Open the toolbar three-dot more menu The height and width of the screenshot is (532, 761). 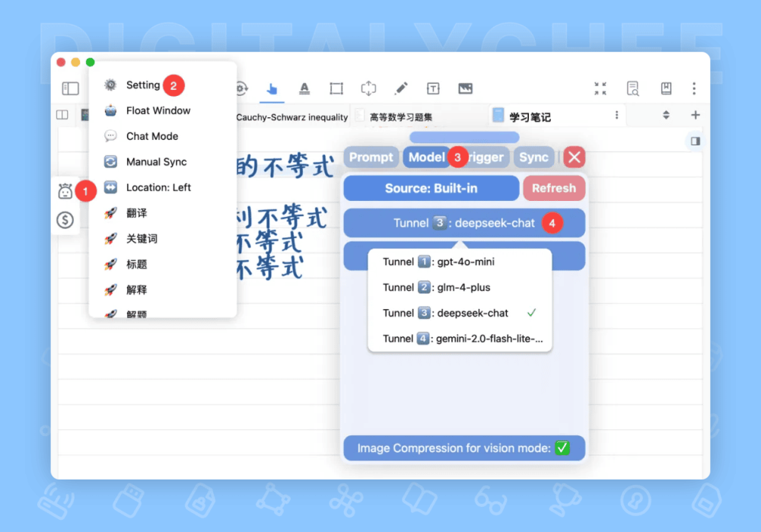(694, 88)
